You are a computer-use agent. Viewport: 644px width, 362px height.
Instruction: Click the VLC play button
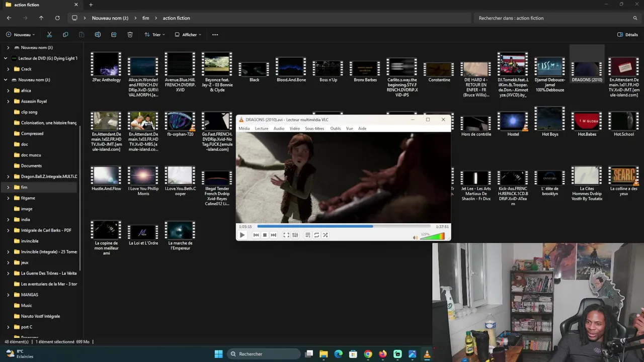click(242, 235)
